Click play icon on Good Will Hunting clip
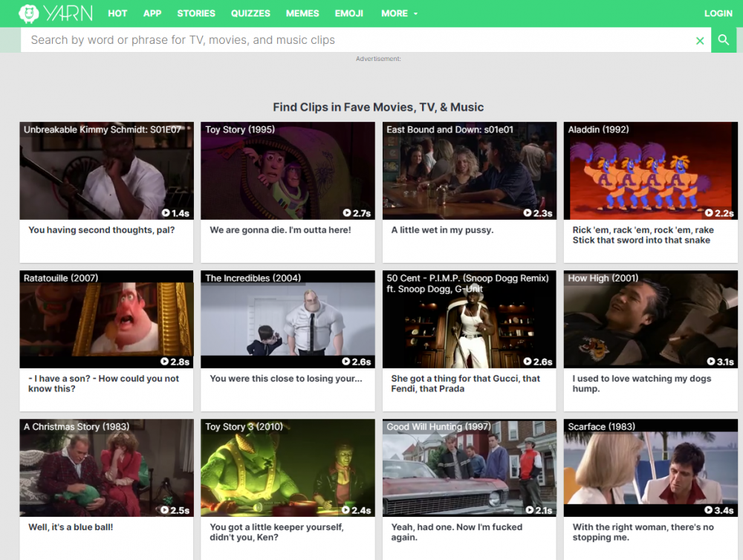The image size is (743, 560). pyautogui.click(x=530, y=509)
